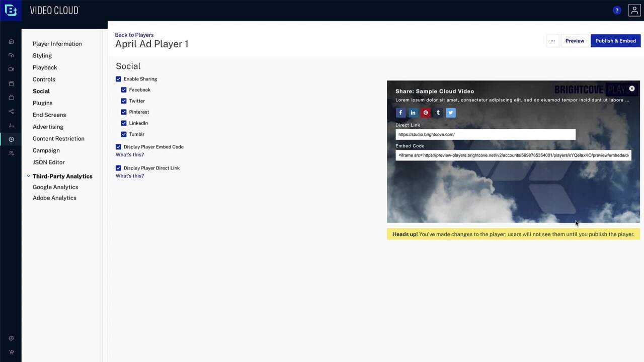
Task: Click the Preview button
Action: (x=575, y=41)
